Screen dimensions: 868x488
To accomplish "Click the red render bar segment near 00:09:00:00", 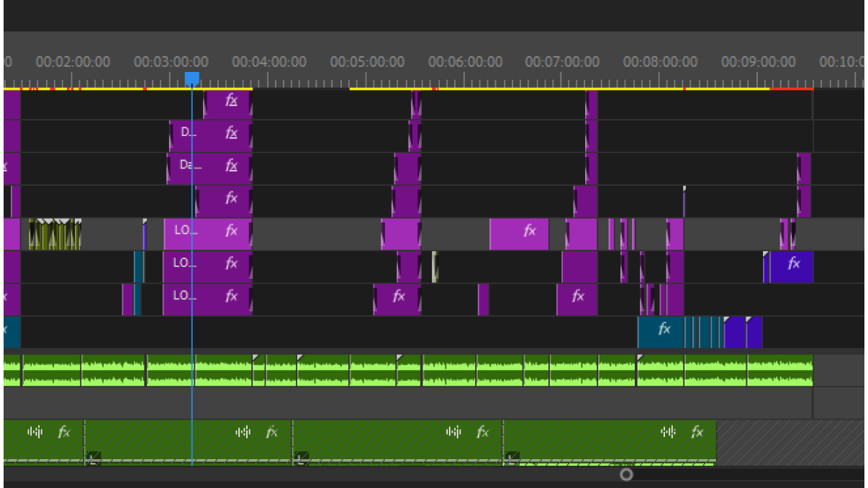I will [x=791, y=89].
